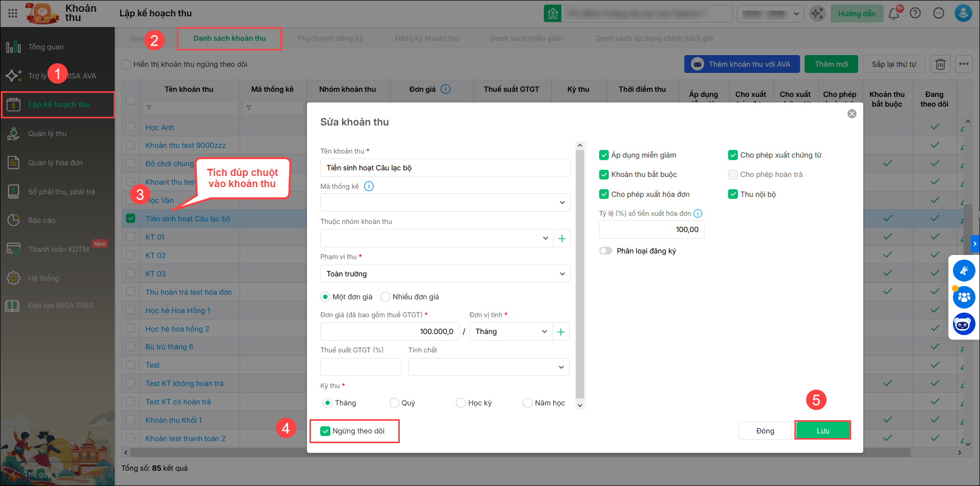Expand the Đơn vị tính Tháng dropdown
This screenshot has width=980, height=486.
[511, 331]
